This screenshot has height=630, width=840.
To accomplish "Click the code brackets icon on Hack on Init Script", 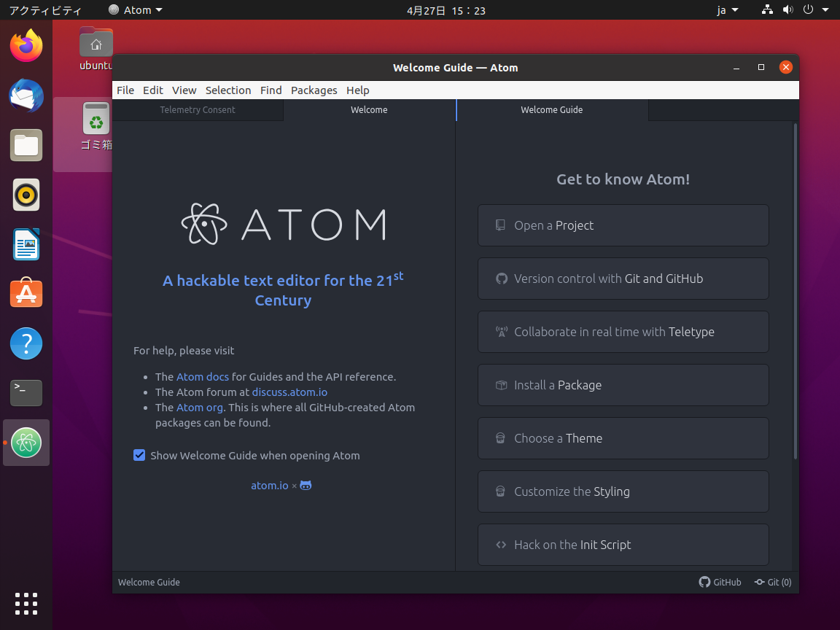I will tap(500, 544).
